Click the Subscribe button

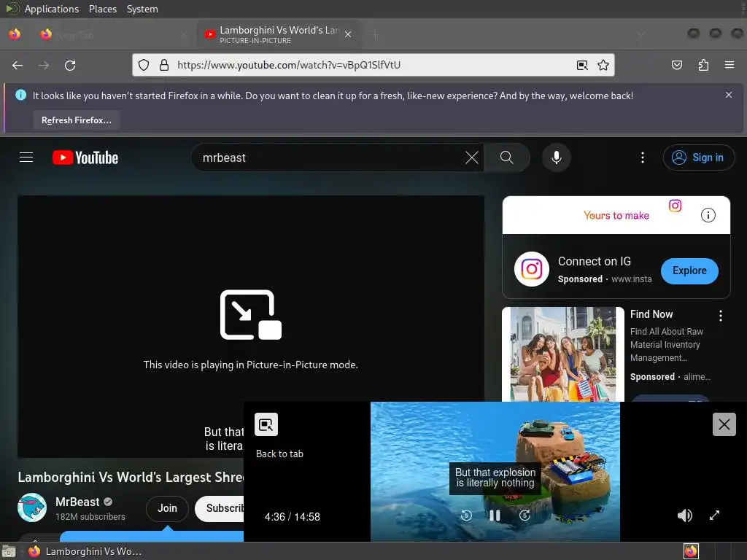point(220,508)
